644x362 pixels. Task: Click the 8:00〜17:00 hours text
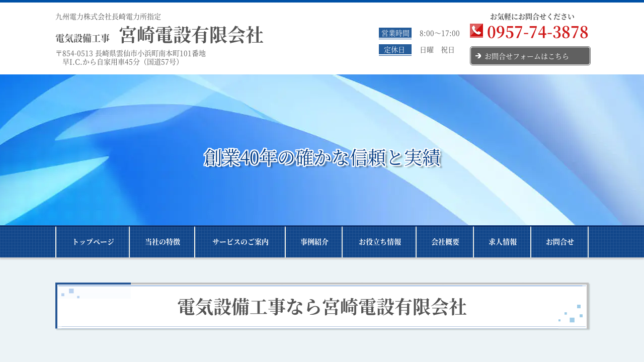coord(440,33)
